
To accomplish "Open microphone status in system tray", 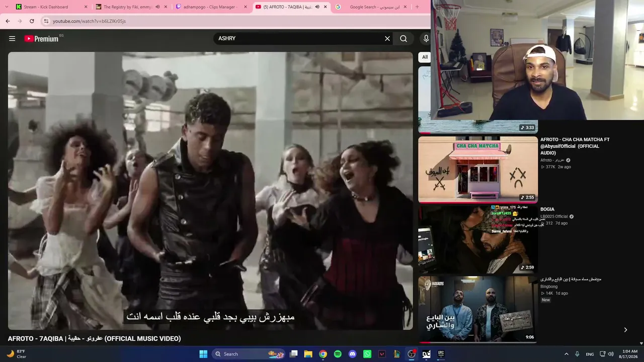I will (577, 354).
